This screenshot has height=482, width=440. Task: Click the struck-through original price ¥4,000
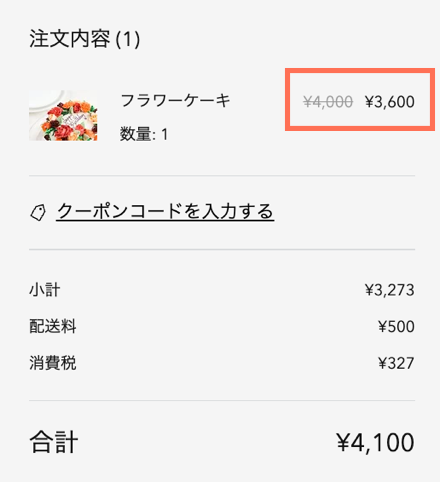coord(328,102)
